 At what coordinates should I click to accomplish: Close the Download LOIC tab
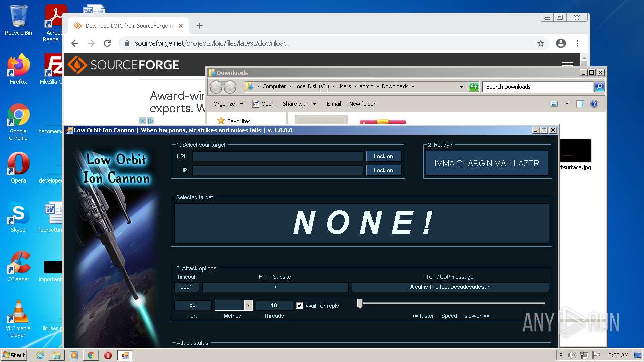[181, 26]
